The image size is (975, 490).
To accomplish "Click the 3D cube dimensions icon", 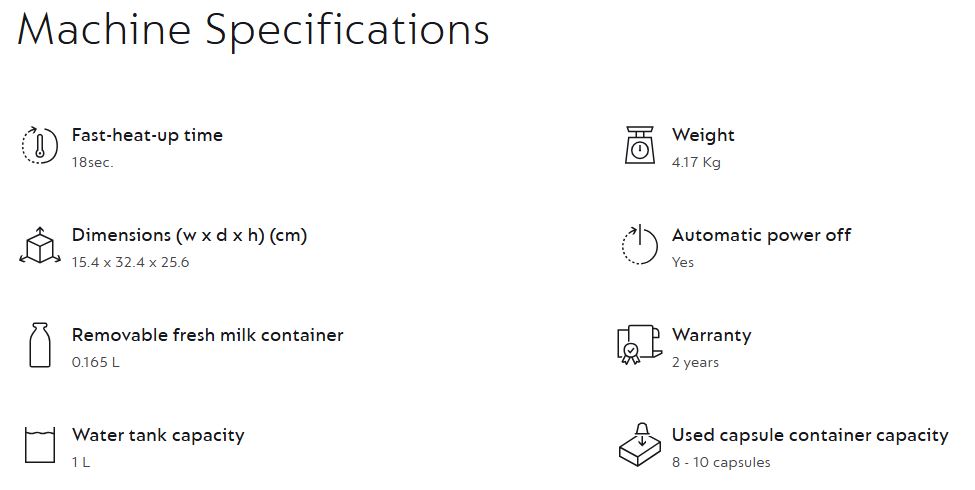I will point(39,246).
